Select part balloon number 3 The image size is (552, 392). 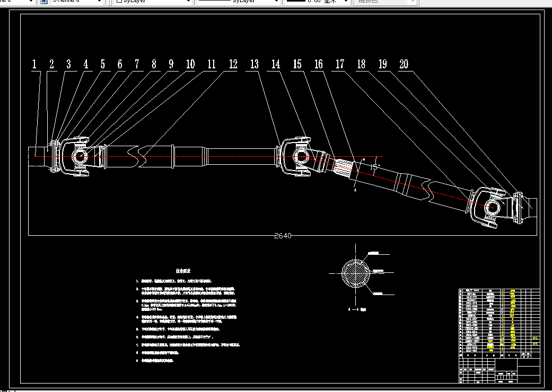pyautogui.click(x=68, y=64)
